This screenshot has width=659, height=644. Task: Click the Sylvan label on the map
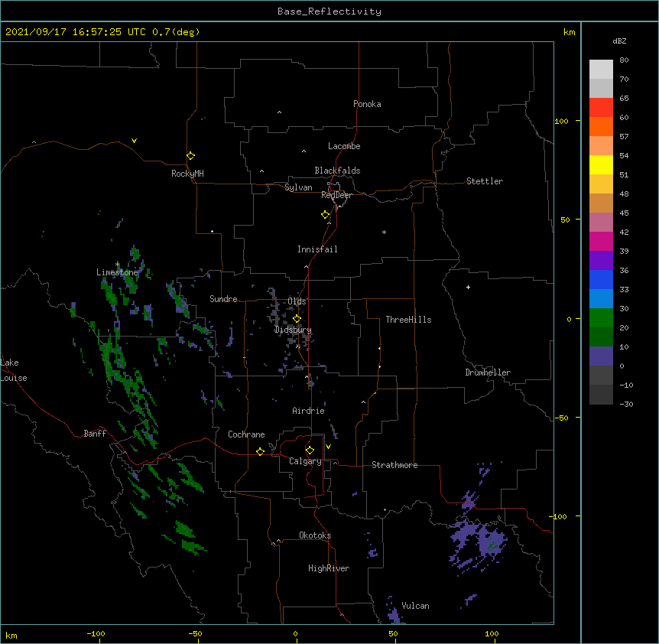(x=298, y=187)
